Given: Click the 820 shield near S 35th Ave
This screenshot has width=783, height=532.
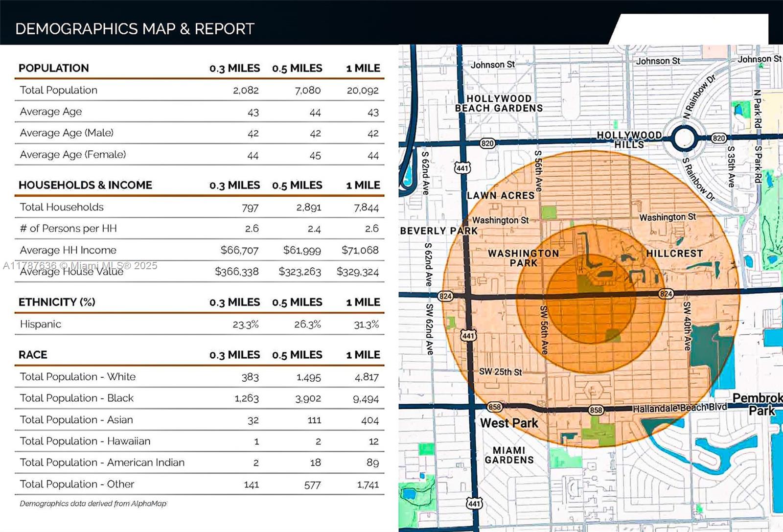Looking at the screenshot, I should (x=719, y=138).
